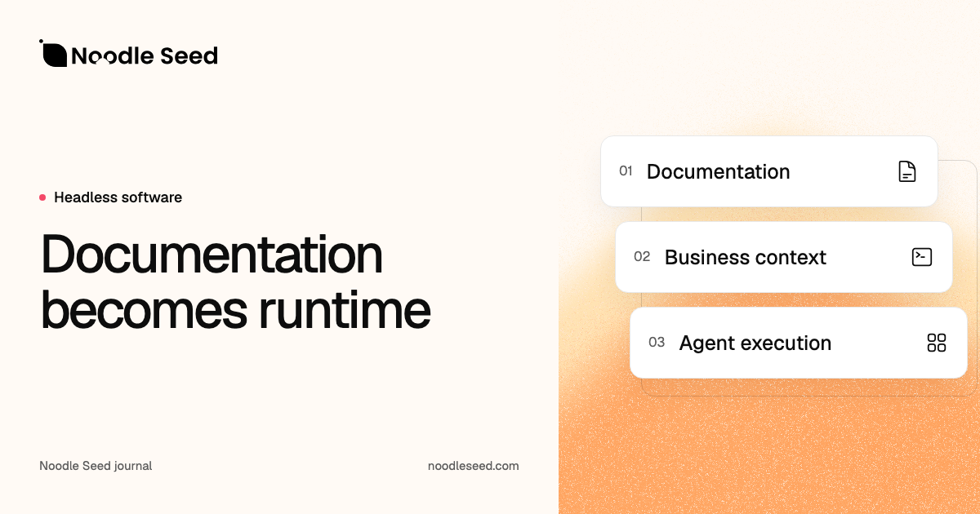Click the Noodle Seed journal footer text

[96, 466]
